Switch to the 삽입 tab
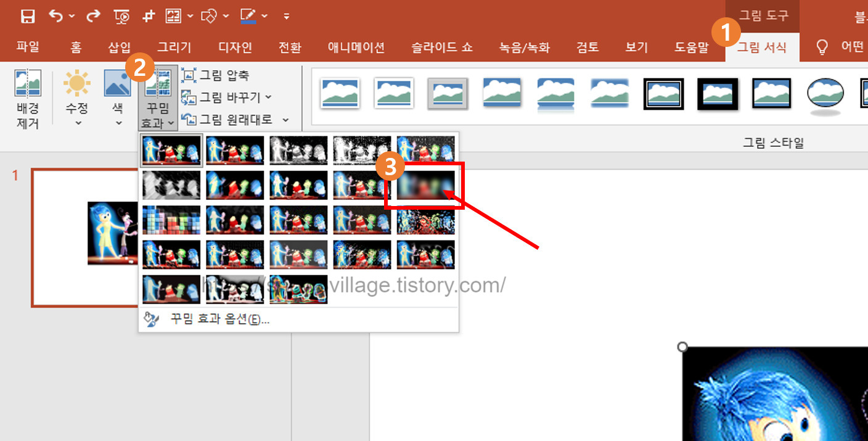This screenshot has height=441, width=868. point(120,47)
